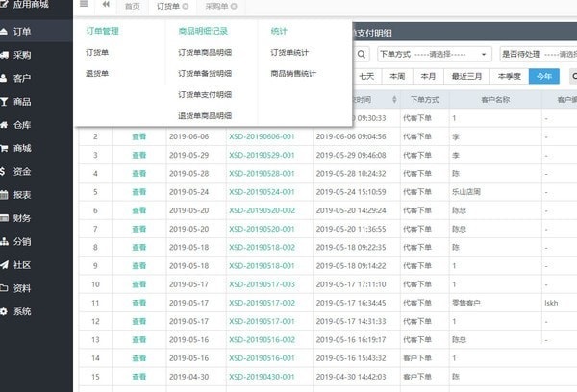Open 订货单商品明细 menu entry
This screenshot has width=577, height=392.
coord(205,53)
